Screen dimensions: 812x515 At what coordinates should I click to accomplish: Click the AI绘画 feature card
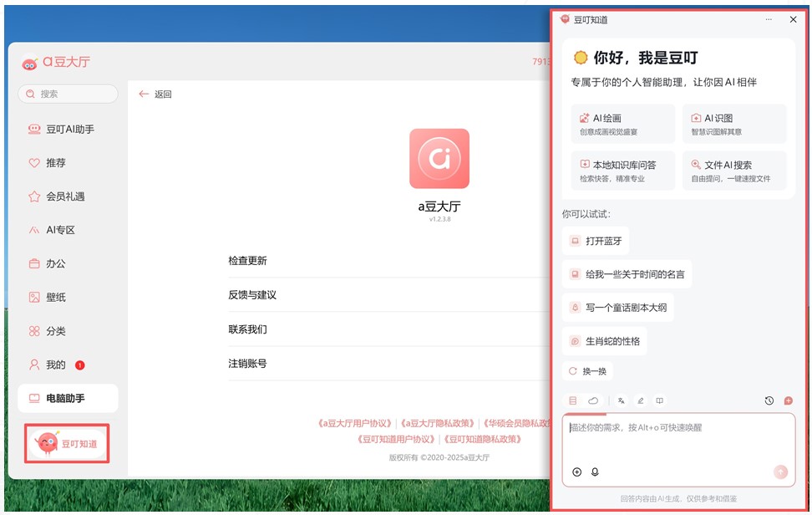[x=623, y=124]
